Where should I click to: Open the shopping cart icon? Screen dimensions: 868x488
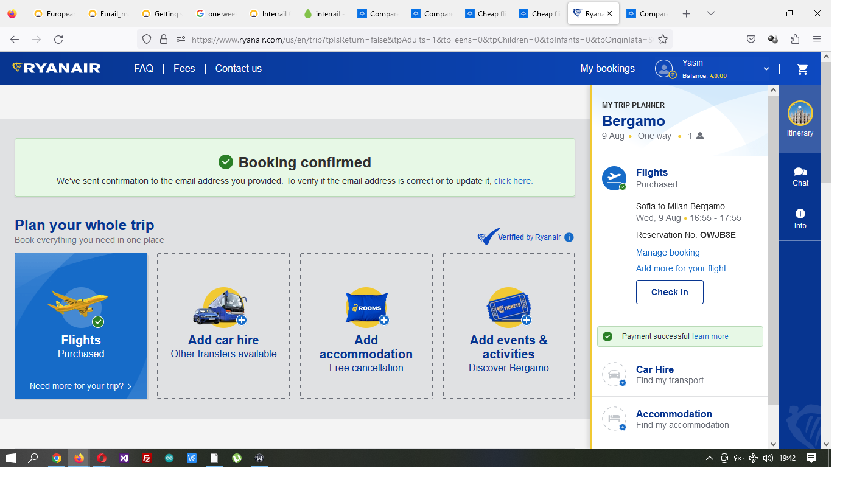802,69
